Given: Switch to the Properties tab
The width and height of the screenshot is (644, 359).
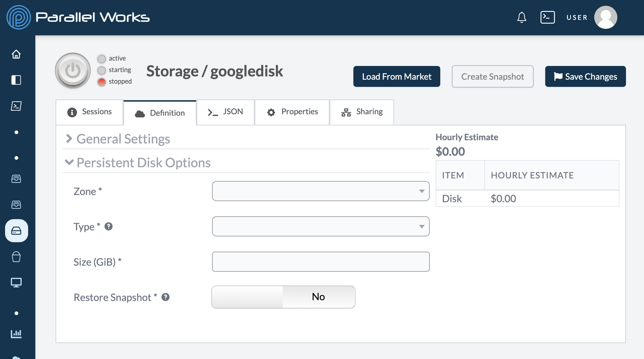Looking at the screenshot, I should (292, 112).
